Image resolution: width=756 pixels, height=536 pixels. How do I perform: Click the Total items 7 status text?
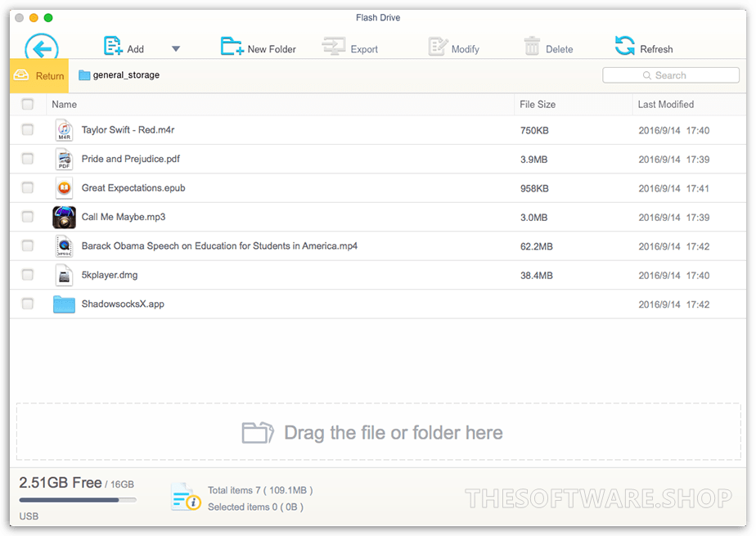[260, 490]
